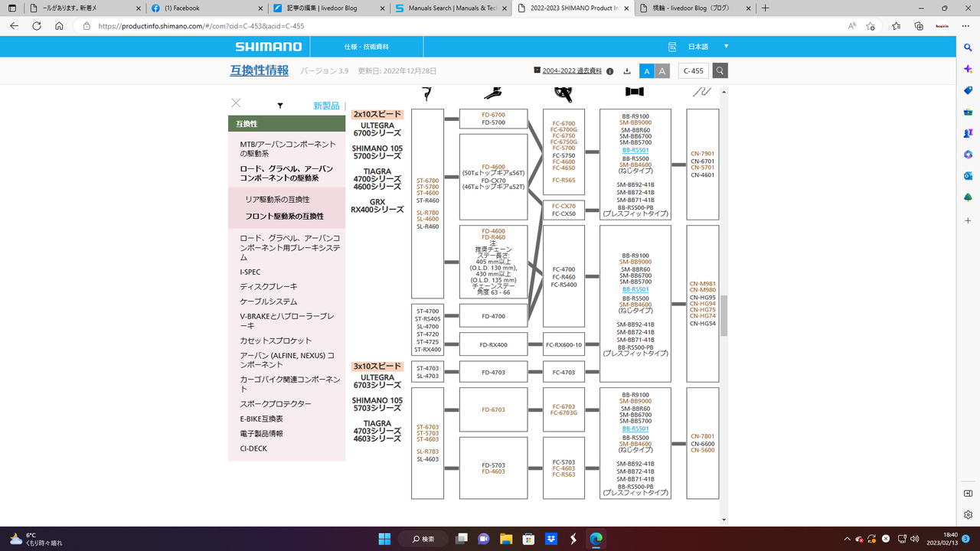Click the chart scrollbar up arrow

pos(724,92)
